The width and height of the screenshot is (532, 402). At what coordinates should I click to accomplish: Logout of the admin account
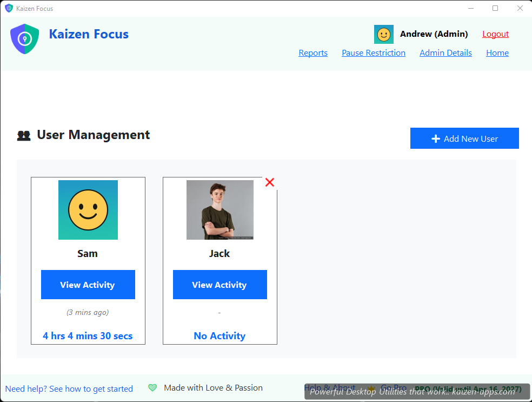(x=495, y=34)
